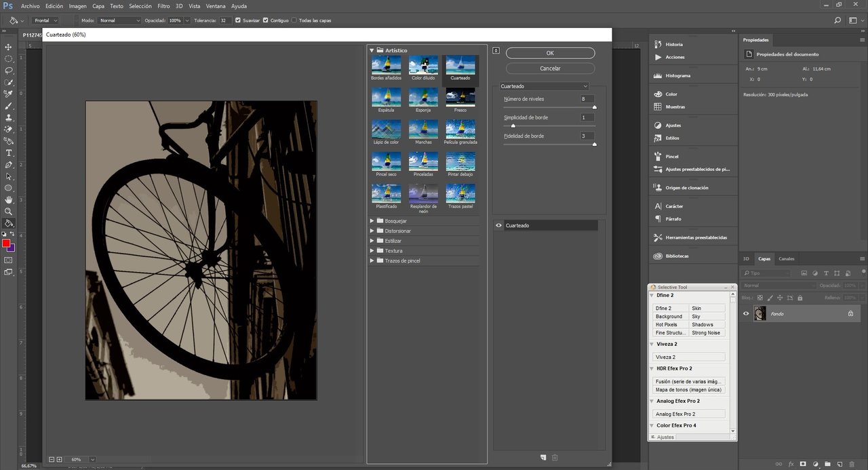This screenshot has width=868, height=470.
Task: Open the Histograma panel icon
Action: coord(658,75)
